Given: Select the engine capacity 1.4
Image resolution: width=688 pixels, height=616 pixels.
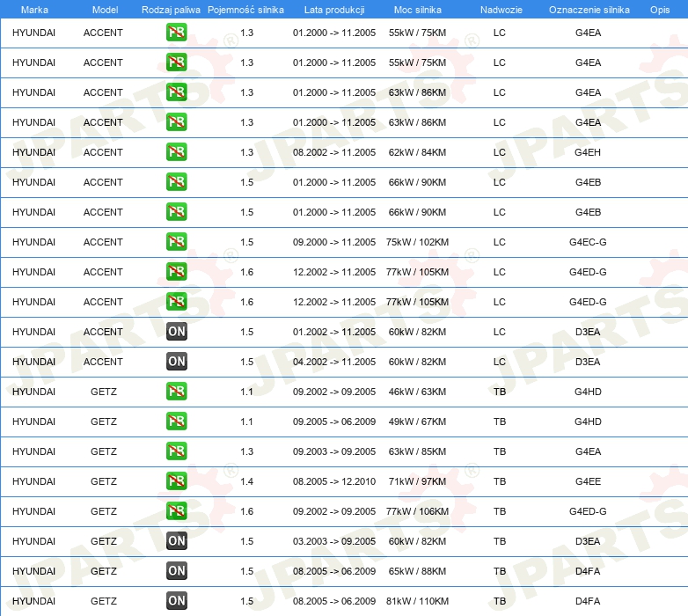Looking at the screenshot, I should pyautogui.click(x=246, y=481).
